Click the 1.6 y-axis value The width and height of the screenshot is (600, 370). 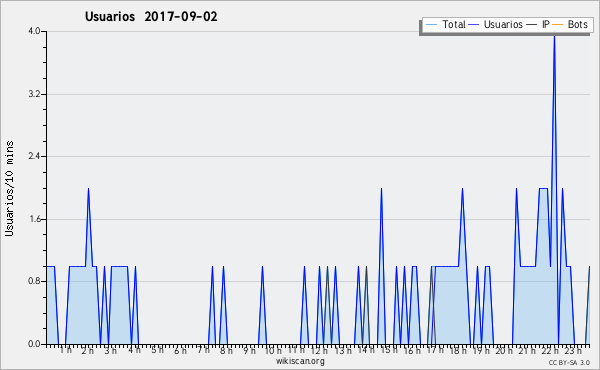coord(34,219)
